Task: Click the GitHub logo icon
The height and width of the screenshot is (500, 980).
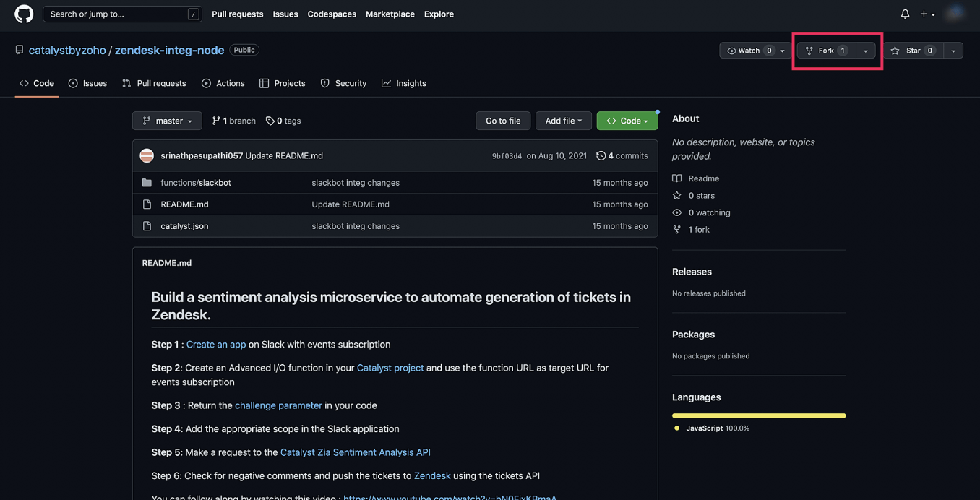Action: 24,14
